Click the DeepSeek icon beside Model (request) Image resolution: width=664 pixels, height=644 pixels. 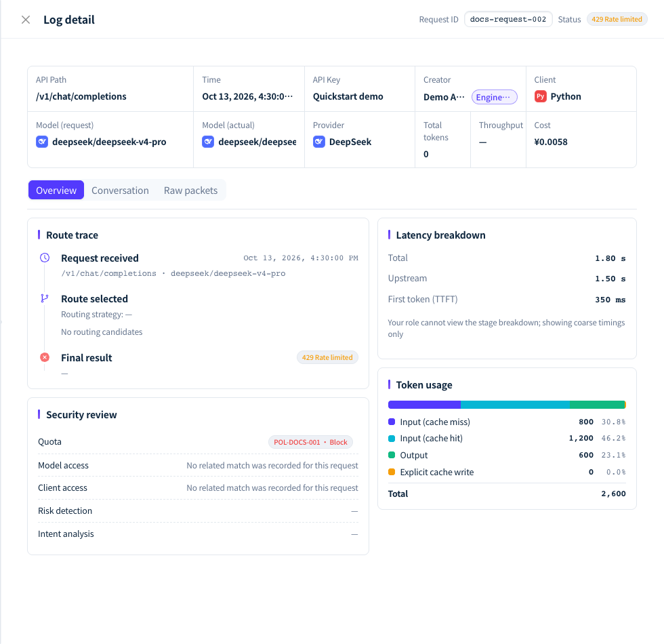tap(42, 142)
